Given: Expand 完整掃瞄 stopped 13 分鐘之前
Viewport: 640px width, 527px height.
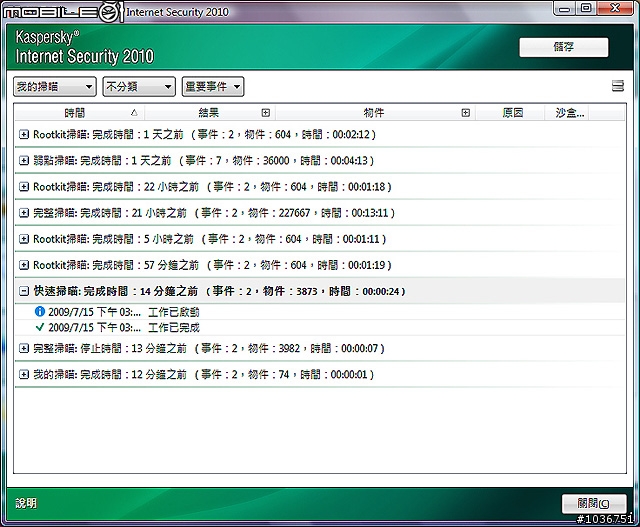Looking at the screenshot, I should pyautogui.click(x=24, y=348).
